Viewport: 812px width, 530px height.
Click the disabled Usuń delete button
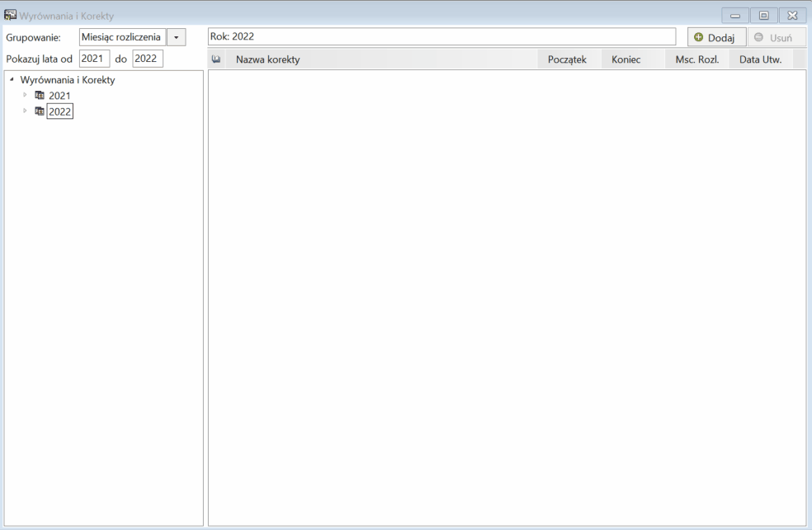[777, 37]
